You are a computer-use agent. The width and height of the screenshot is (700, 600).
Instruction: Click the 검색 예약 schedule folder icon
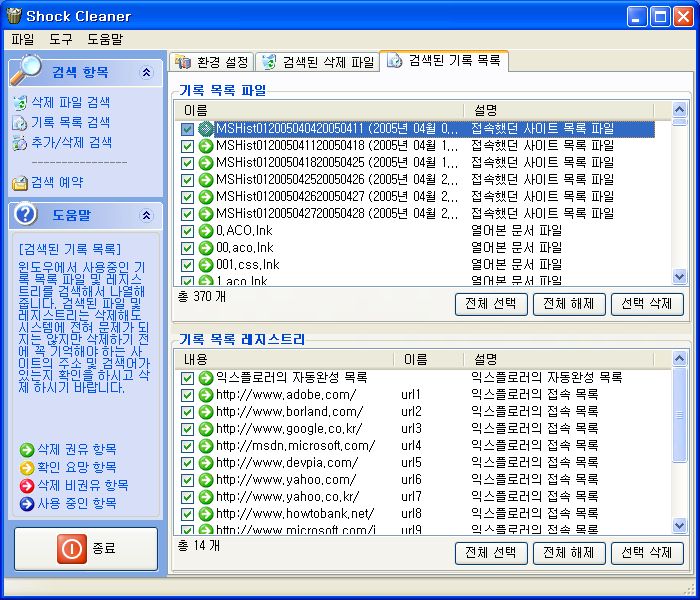[x=20, y=183]
